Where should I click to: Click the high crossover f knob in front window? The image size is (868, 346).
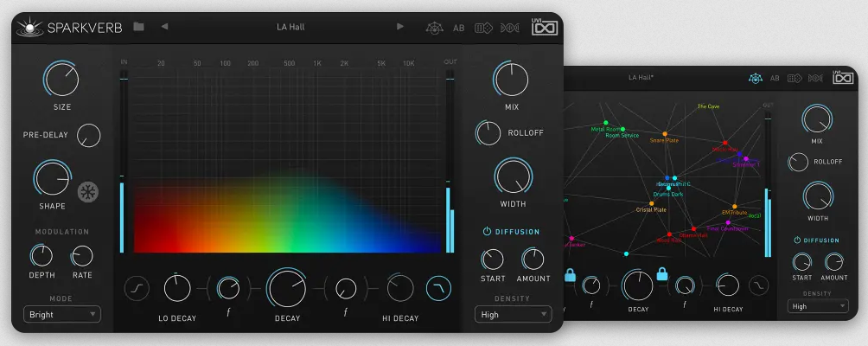pos(346,288)
